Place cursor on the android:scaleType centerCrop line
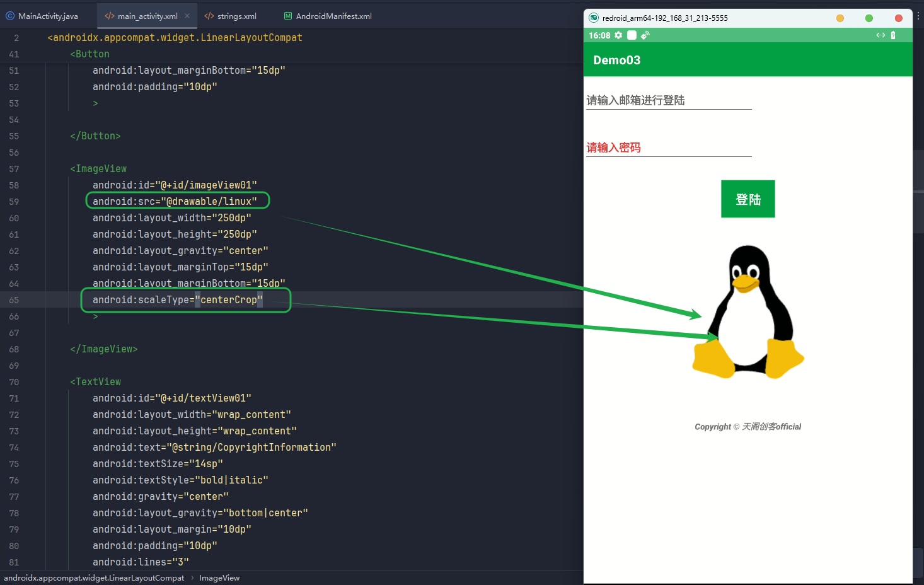 (177, 300)
